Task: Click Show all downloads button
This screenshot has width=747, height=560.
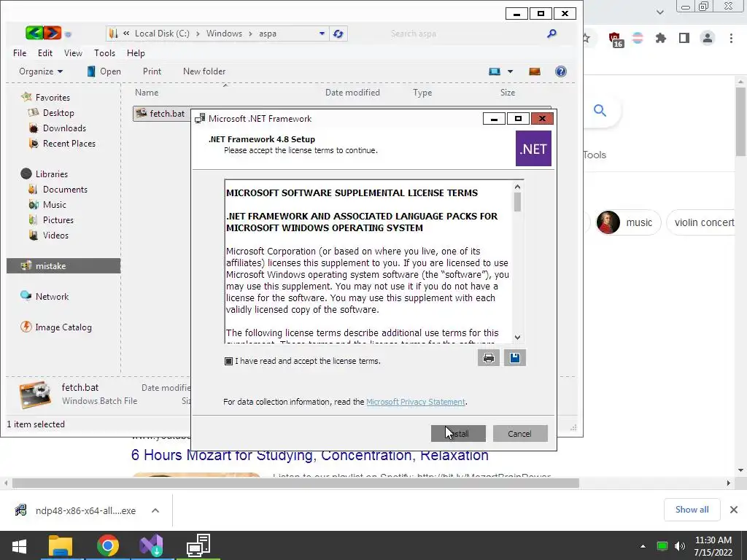Action: 692,510
